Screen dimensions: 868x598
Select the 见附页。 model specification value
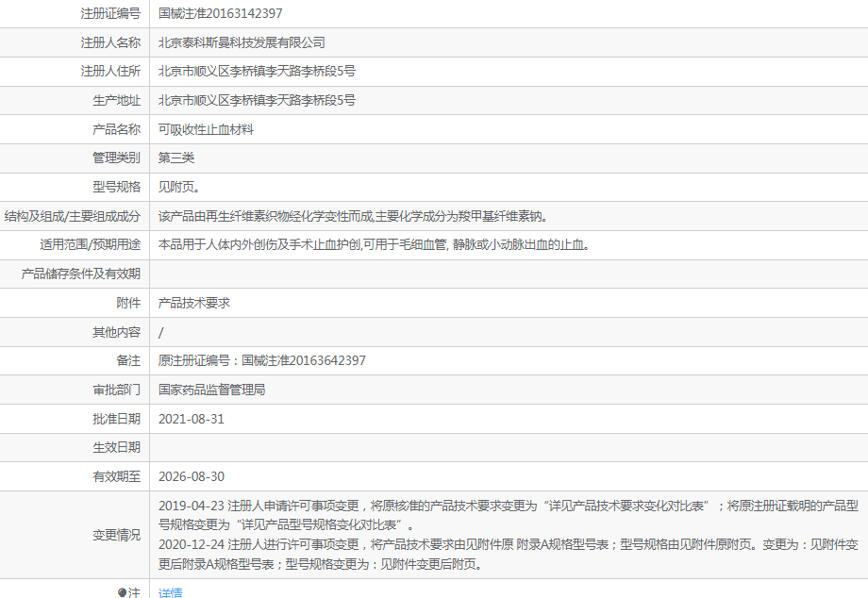(179, 187)
